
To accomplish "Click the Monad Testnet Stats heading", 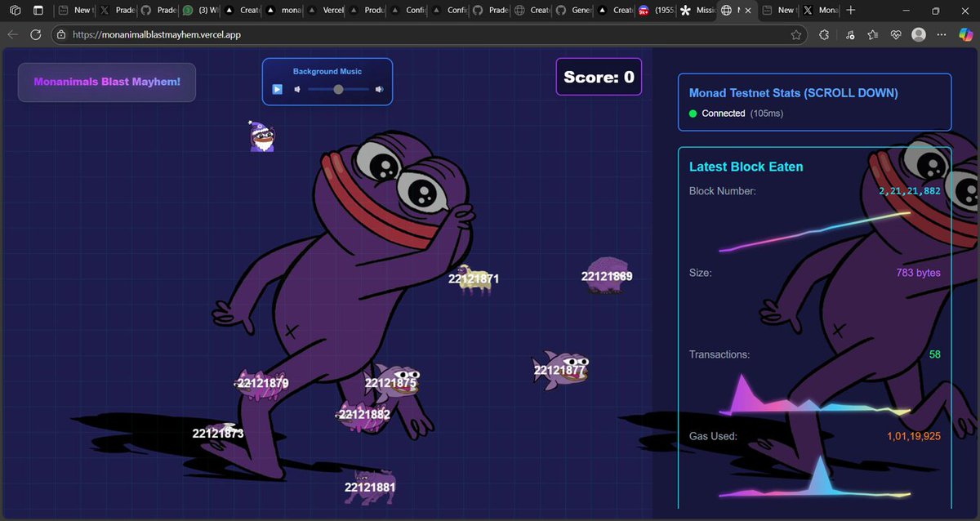I will coord(794,93).
